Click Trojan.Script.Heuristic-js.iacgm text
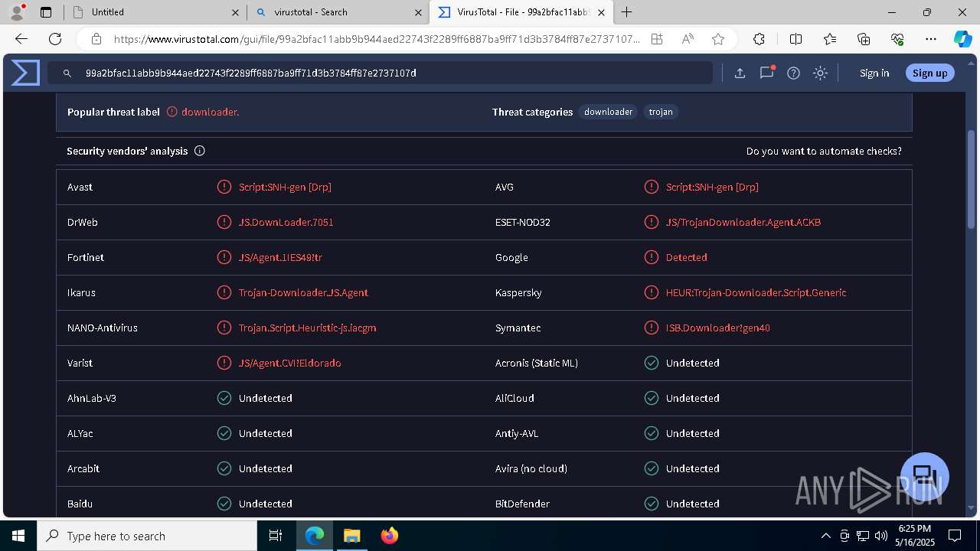The width and height of the screenshot is (980, 551). (307, 328)
